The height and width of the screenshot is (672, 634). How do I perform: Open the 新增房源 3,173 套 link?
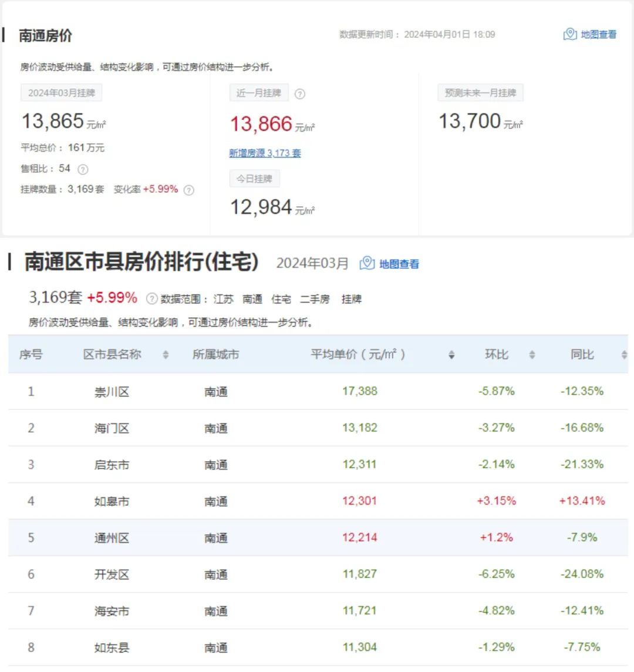coord(265,153)
